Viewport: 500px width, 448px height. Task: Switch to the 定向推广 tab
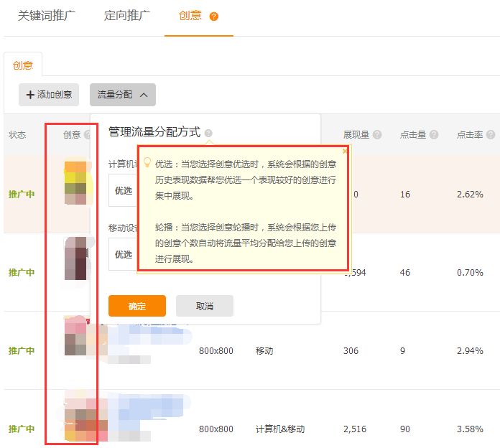tap(127, 16)
